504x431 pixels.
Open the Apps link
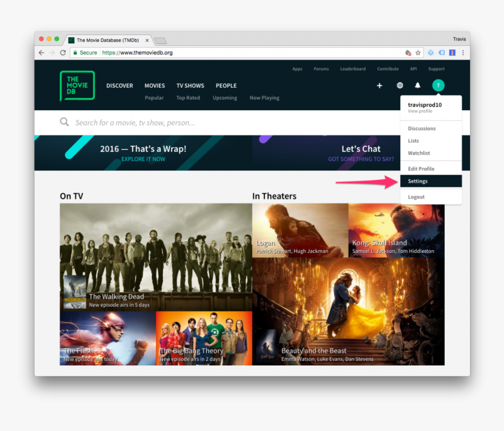pyautogui.click(x=297, y=69)
